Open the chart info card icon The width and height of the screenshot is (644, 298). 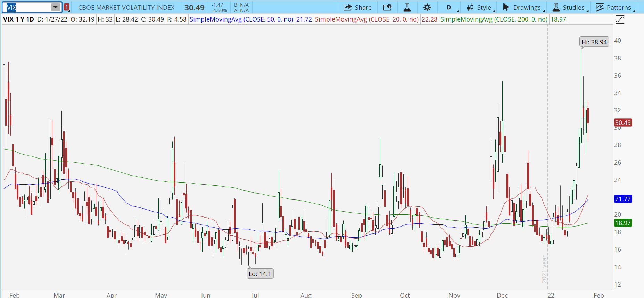click(387, 7)
